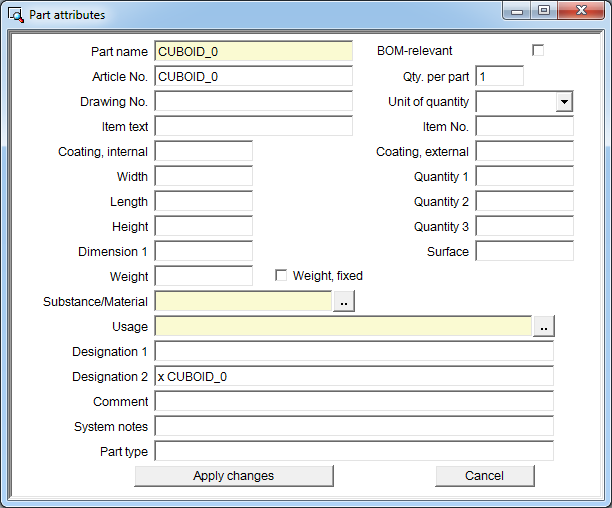The image size is (612, 508).
Task: Click the Cancel button
Action: (x=484, y=476)
